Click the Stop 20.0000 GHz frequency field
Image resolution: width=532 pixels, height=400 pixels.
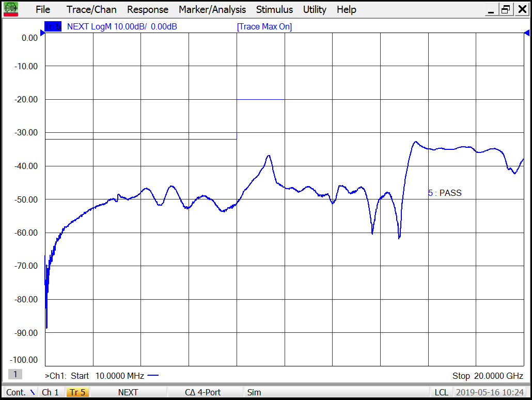[x=488, y=376]
